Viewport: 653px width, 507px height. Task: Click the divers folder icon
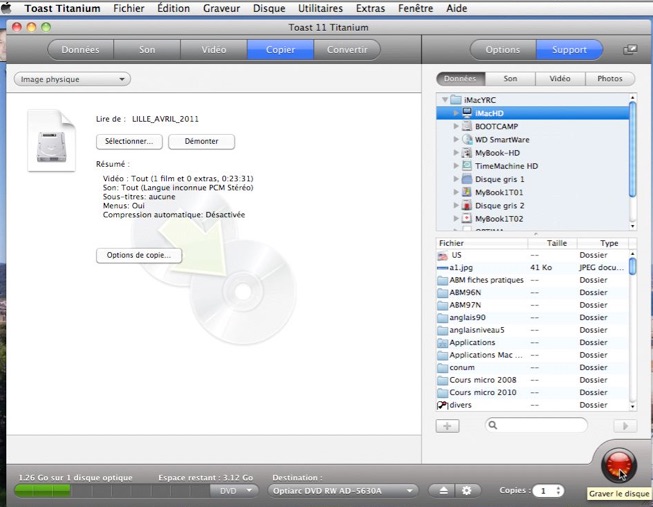point(442,405)
